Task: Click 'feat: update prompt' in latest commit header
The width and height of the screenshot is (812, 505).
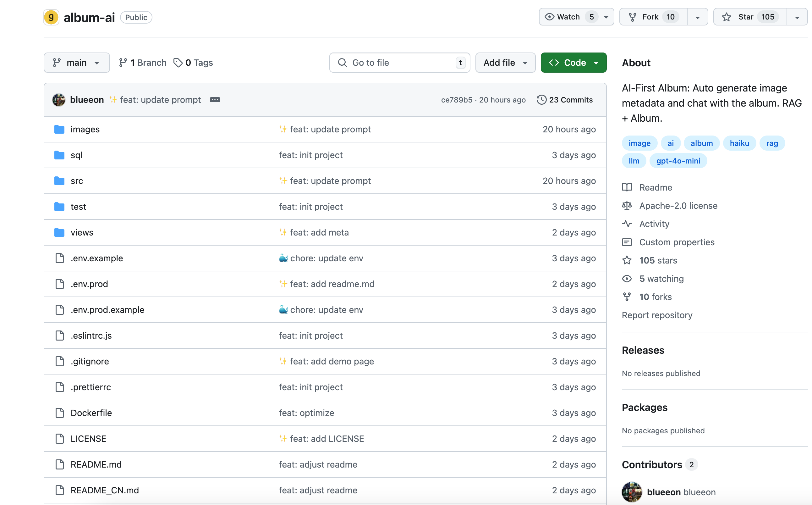Action: (x=160, y=100)
